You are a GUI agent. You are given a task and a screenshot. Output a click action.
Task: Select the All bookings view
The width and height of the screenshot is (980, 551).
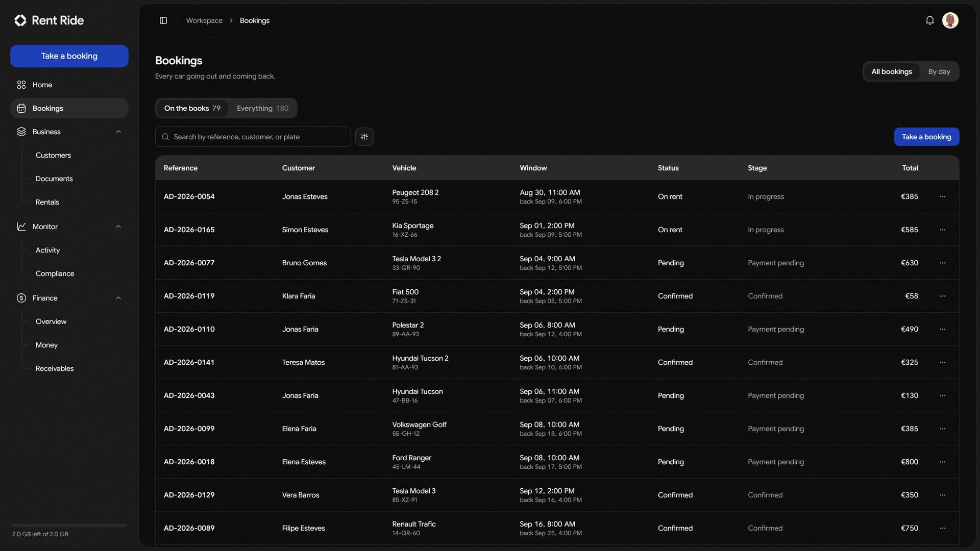point(891,71)
